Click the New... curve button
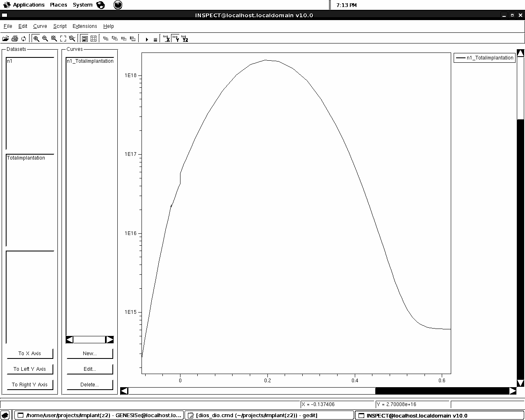The image size is (525, 420). [x=89, y=354]
